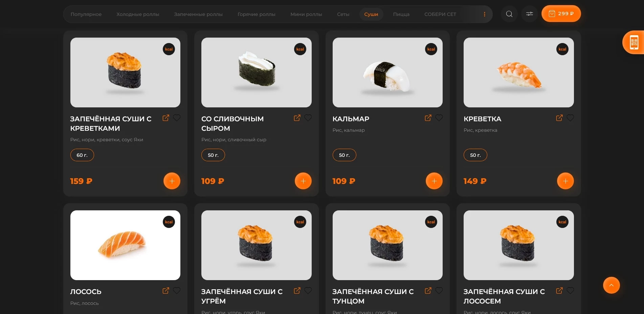Select the 60 г. weight option
The height and width of the screenshot is (314, 644).
pyautogui.click(x=82, y=155)
